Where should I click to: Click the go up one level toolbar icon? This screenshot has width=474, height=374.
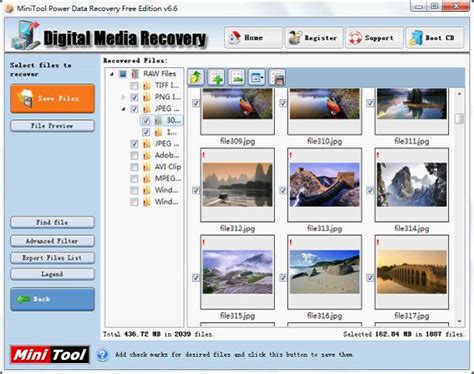196,77
